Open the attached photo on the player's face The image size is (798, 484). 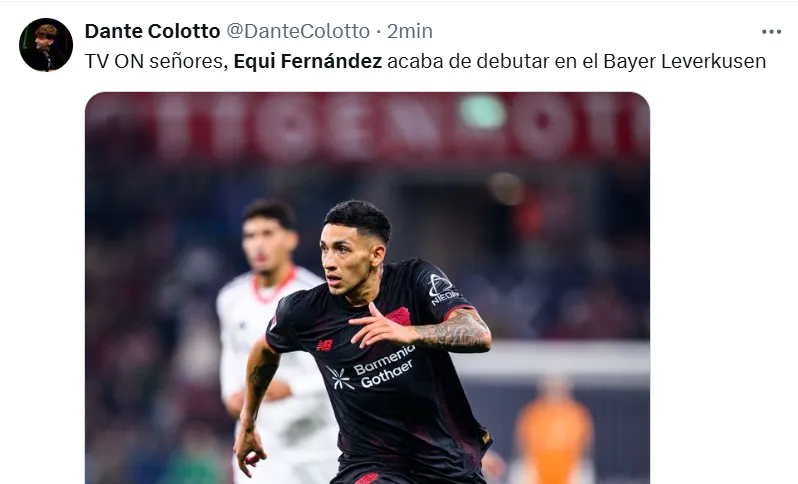coord(349,258)
